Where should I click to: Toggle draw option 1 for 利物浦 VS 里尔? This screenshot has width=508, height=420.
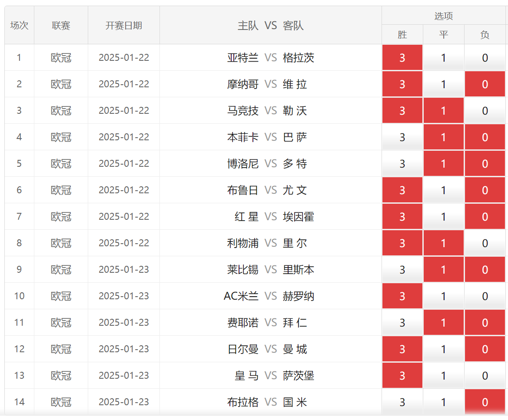(444, 243)
